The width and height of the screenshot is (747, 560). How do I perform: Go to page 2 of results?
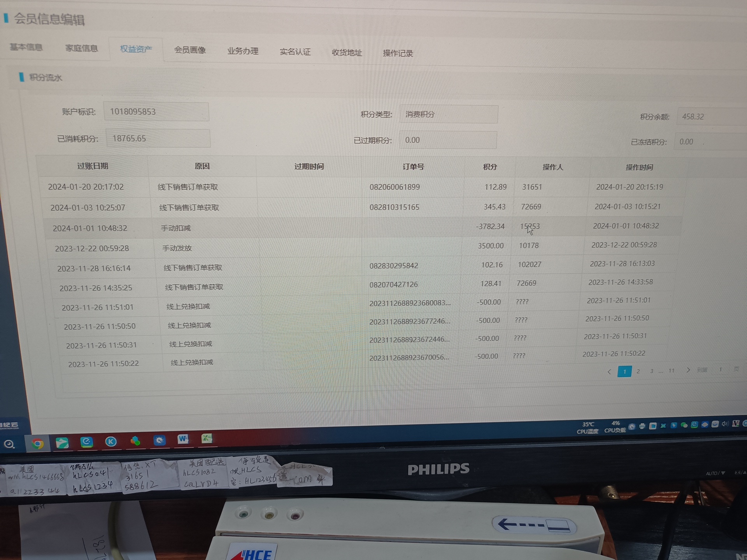coord(638,371)
